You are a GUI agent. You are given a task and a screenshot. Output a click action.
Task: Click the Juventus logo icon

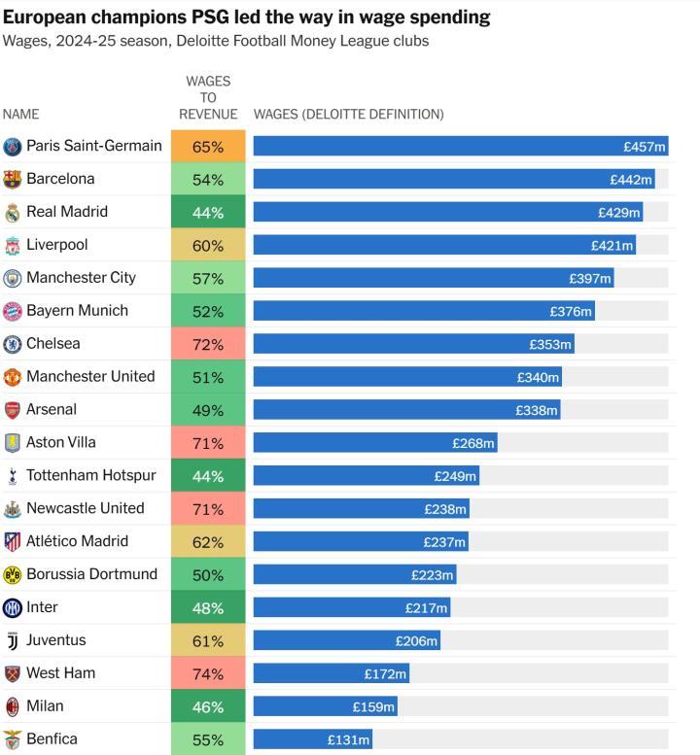tap(12, 640)
